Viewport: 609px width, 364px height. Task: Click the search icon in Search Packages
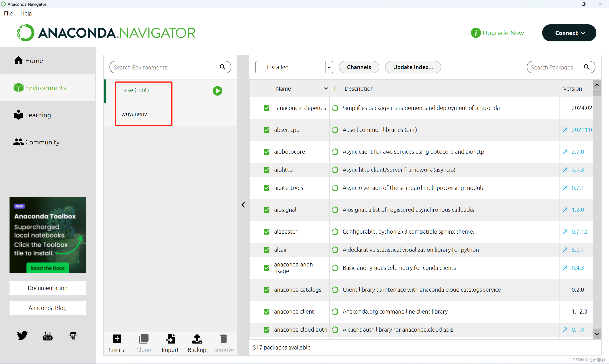pyautogui.click(x=586, y=67)
